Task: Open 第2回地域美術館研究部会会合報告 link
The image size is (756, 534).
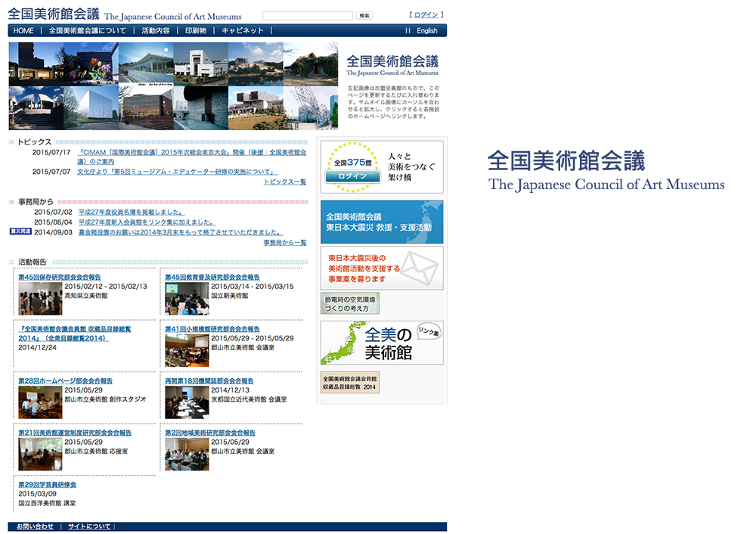Action: coord(210,433)
